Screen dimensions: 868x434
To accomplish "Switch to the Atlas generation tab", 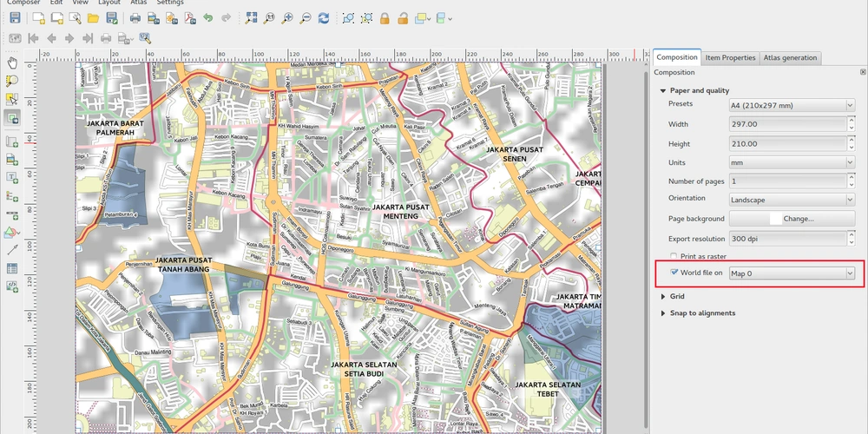I will click(x=790, y=57).
